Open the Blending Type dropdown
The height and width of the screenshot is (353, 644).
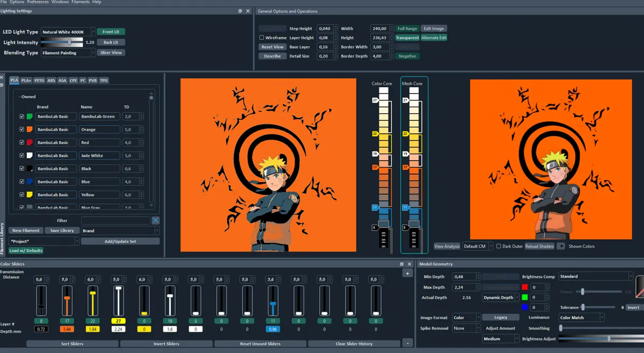pyautogui.click(x=68, y=53)
